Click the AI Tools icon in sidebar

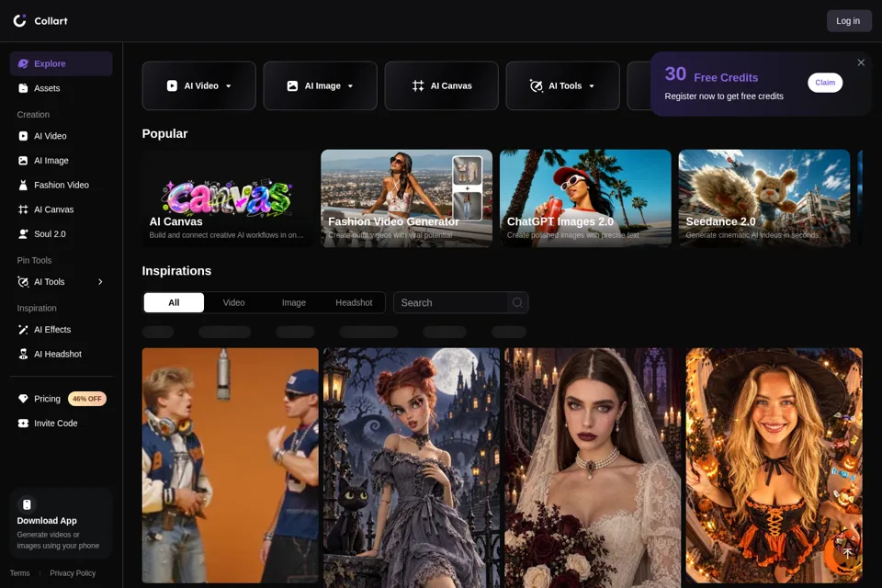23,282
